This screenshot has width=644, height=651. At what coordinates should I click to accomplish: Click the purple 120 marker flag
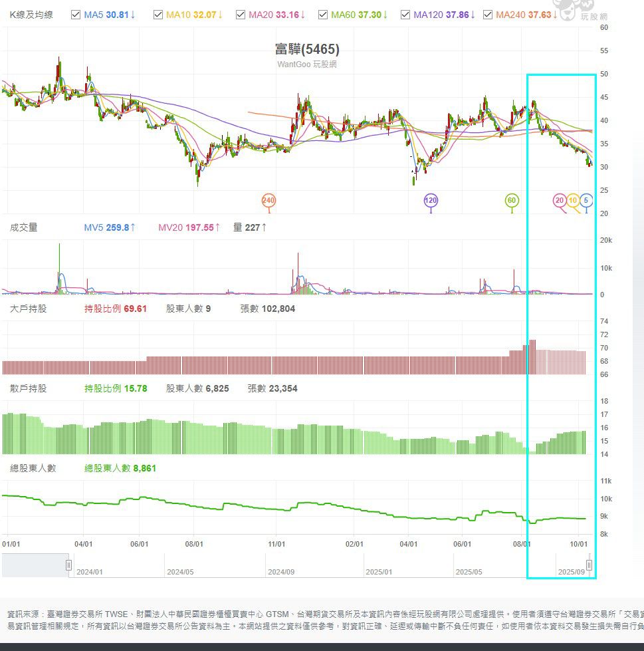point(431,201)
